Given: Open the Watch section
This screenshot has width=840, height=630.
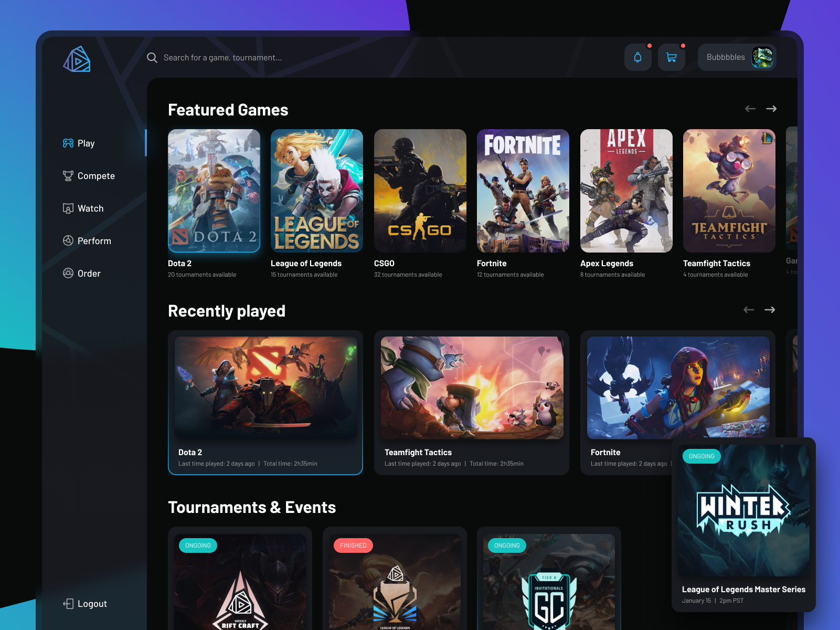Looking at the screenshot, I should [91, 208].
